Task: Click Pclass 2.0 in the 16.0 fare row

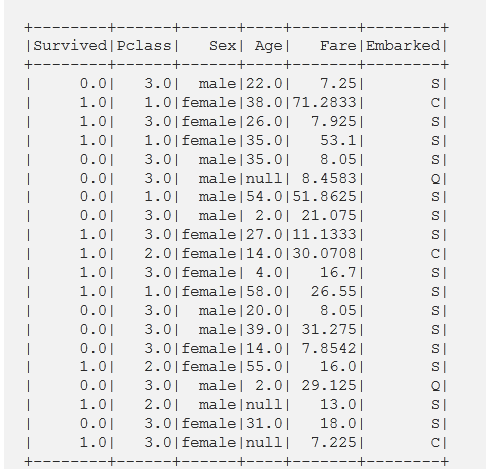Action: 158,366
